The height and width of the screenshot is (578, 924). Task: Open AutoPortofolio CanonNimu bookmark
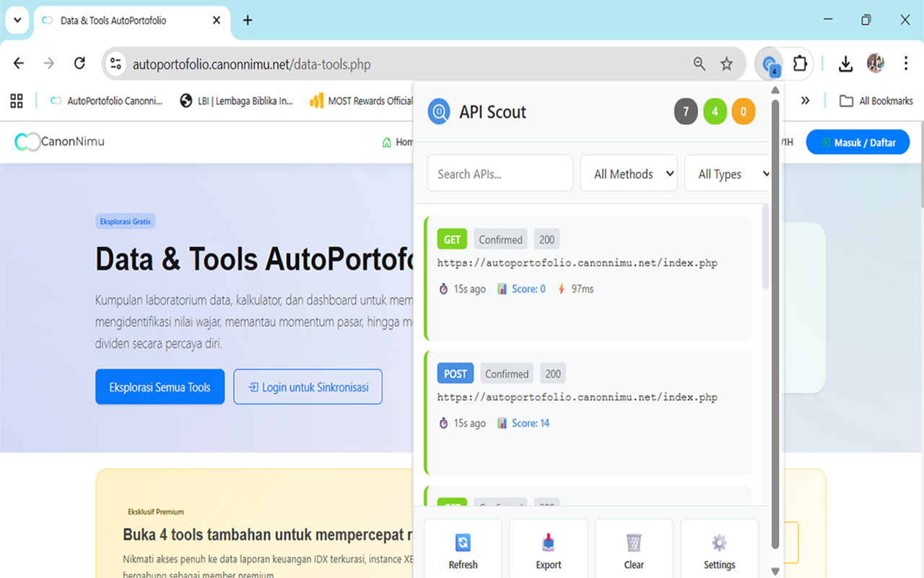point(107,101)
